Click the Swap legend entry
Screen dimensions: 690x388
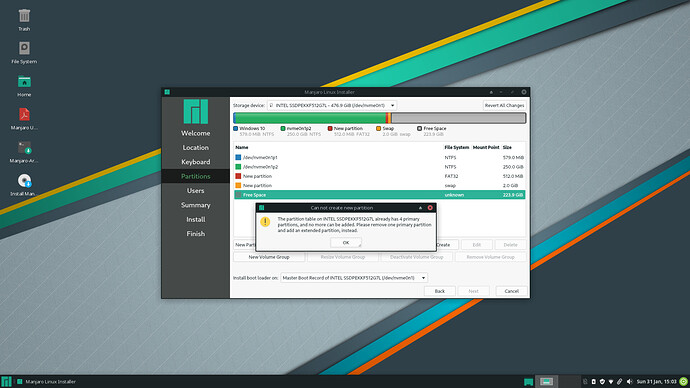click(x=393, y=131)
